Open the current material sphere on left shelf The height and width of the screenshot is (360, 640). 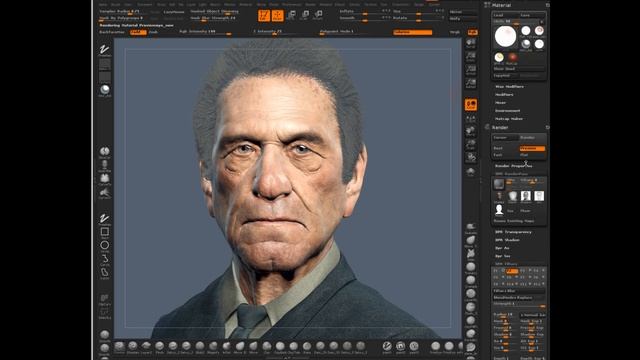[x=105, y=90]
